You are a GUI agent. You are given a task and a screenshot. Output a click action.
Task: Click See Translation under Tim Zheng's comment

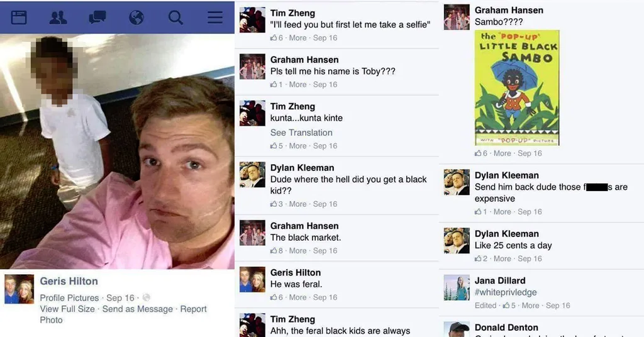point(301,133)
